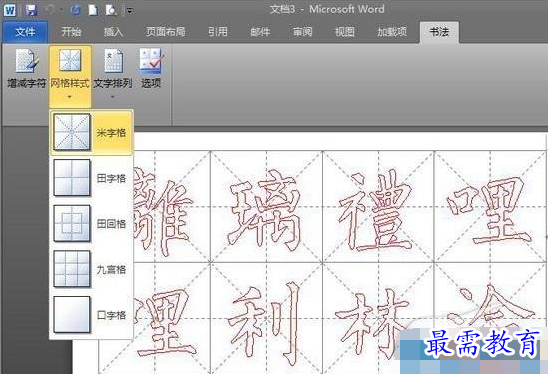Image resolution: width=548 pixels, height=374 pixels.
Task: Switch to the 审阅 tab
Action: (x=302, y=32)
